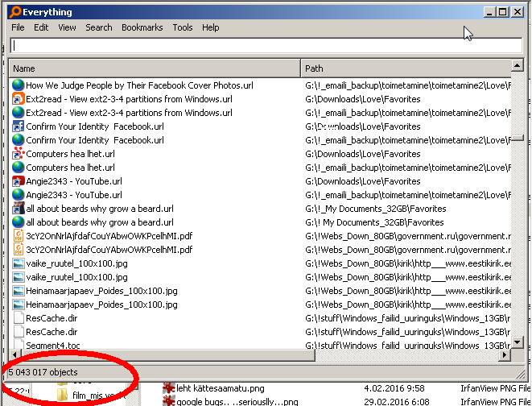Click path G:\Downloads\Love\Favorites of Ext2read row
The image size is (532, 406).
pyautogui.click(x=363, y=99)
